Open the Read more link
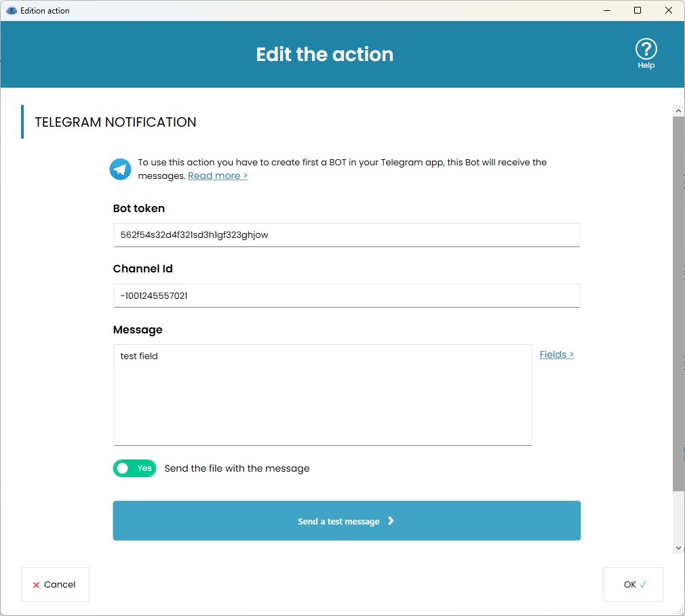 pos(218,176)
